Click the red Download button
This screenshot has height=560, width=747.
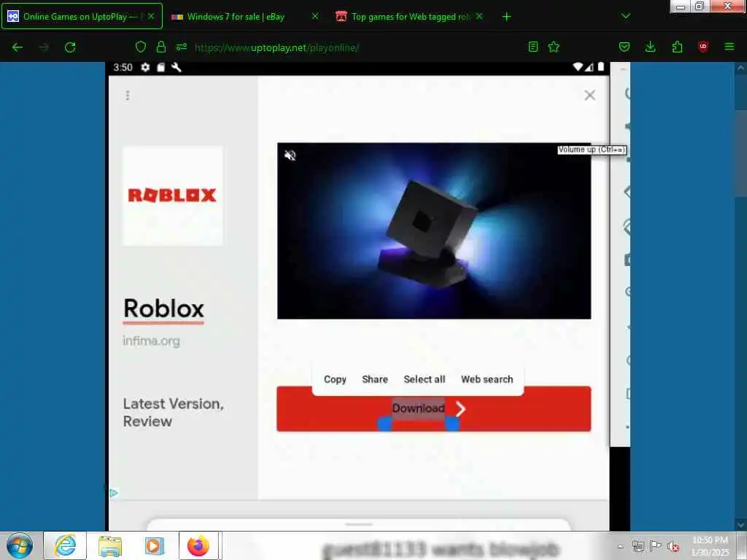click(x=434, y=409)
